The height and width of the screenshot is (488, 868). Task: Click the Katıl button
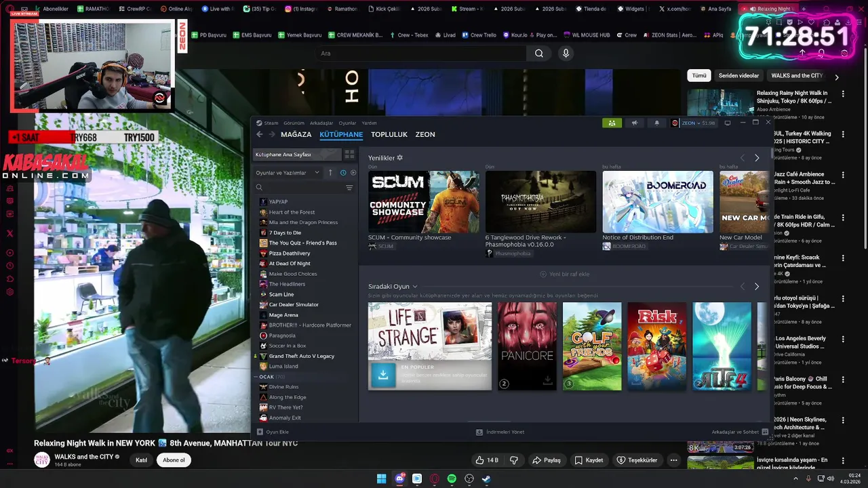pos(141,460)
